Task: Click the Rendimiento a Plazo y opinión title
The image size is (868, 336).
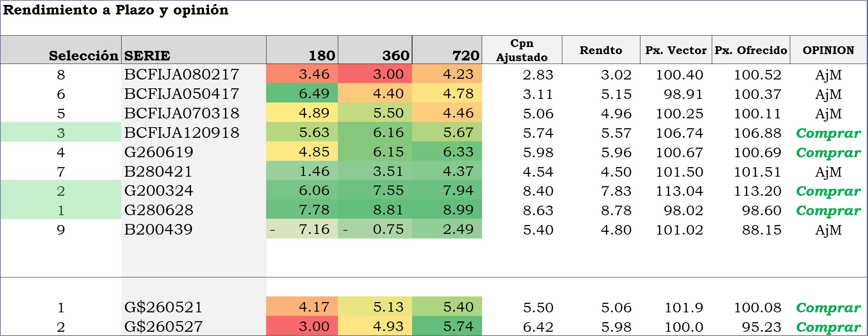Action: pos(116,10)
